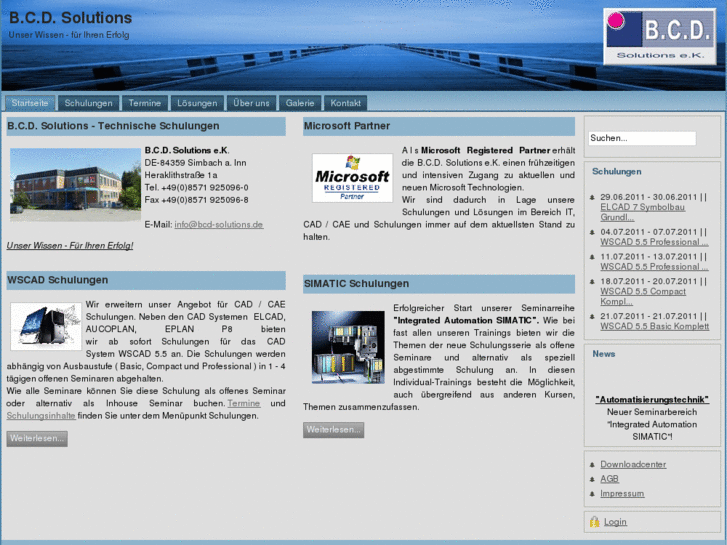Screen dimensions: 727x545
Task: Click the address line DE-84359 Simbach a. Inn
Action: (196, 163)
